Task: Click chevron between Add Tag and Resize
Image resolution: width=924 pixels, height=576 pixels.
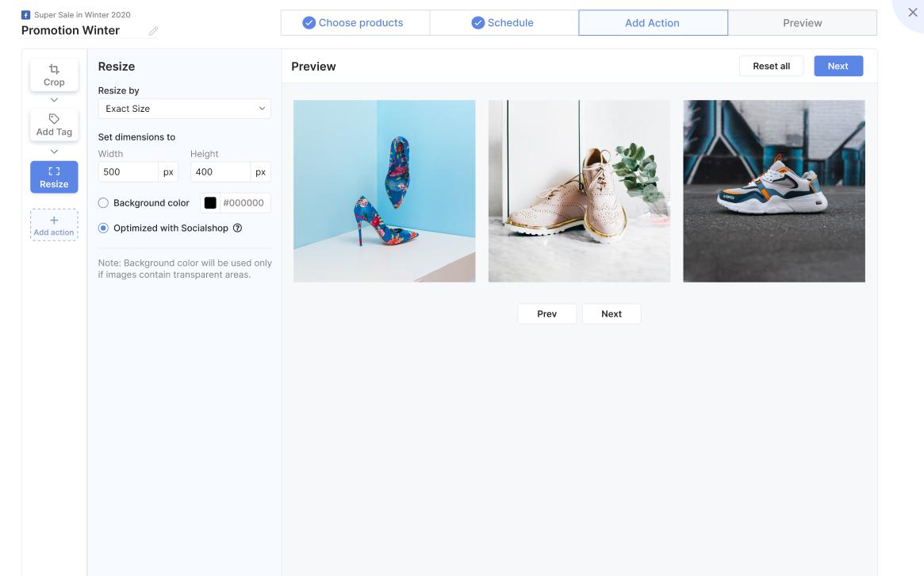Action: pyautogui.click(x=54, y=152)
